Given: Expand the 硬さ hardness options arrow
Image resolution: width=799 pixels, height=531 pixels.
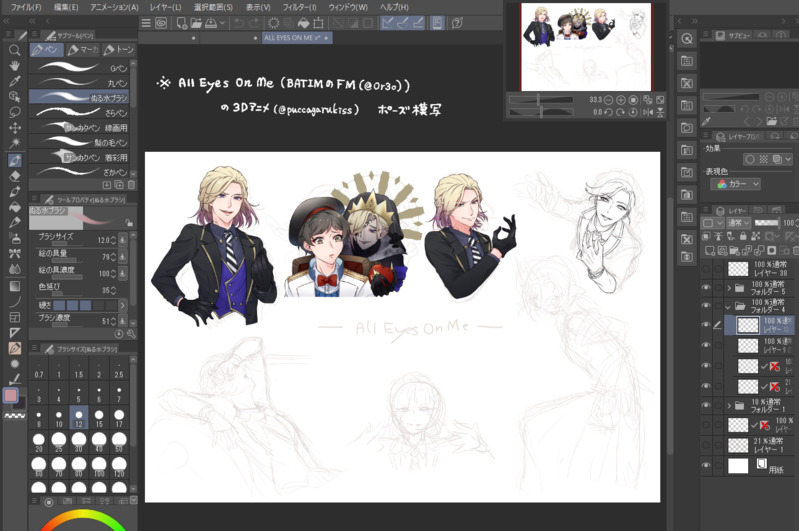Looking at the screenshot, I should [122, 305].
